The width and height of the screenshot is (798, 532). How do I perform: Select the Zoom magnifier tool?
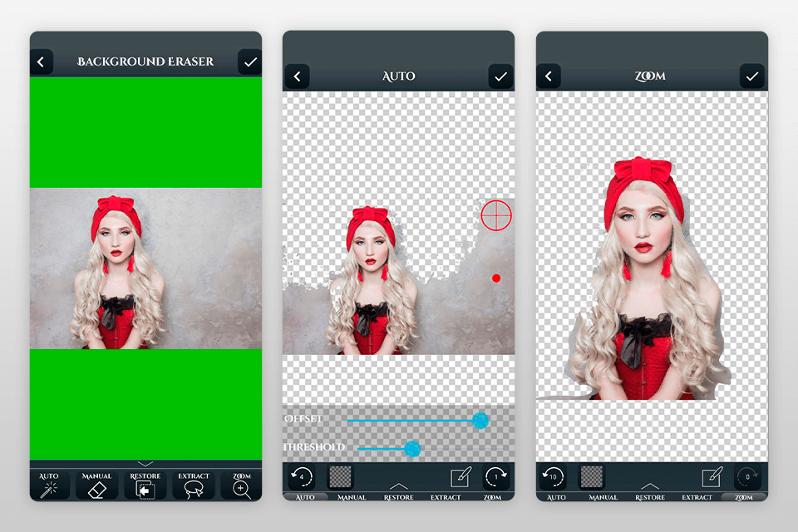point(242,485)
